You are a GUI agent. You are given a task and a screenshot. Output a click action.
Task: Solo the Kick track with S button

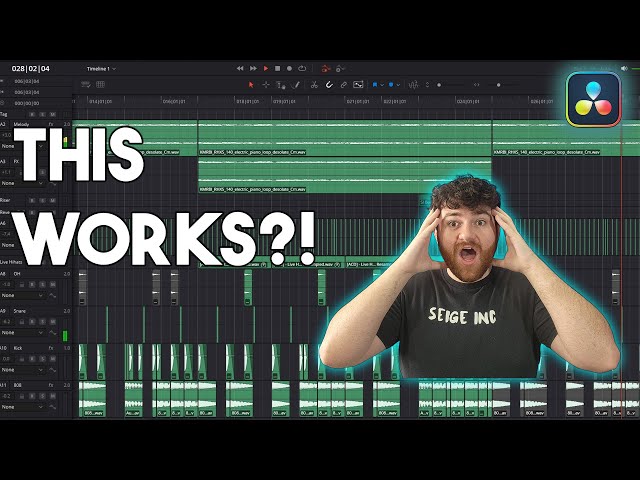click(x=42, y=359)
